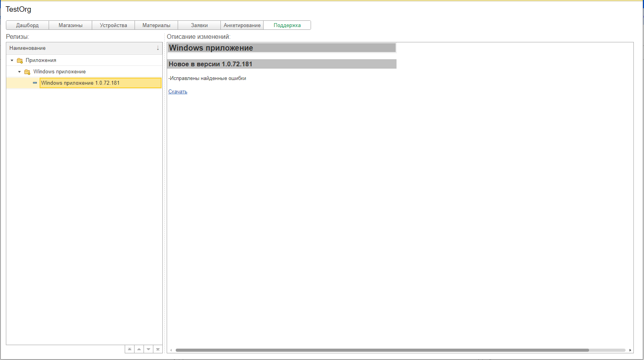Open the Дашборд tab
This screenshot has height=360, width=644.
[27, 25]
